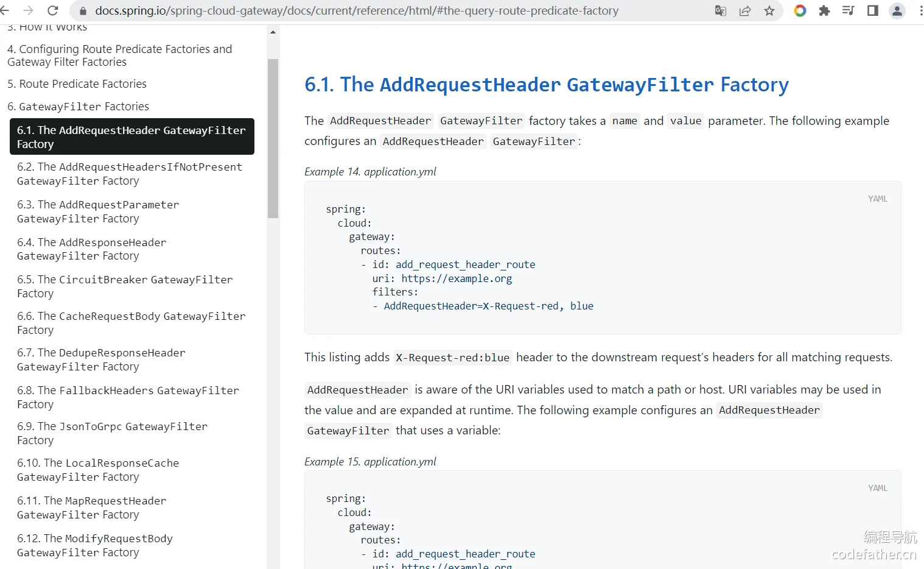
Task: Go to 6.8 FallbackHeaders section
Action: pyautogui.click(x=128, y=397)
